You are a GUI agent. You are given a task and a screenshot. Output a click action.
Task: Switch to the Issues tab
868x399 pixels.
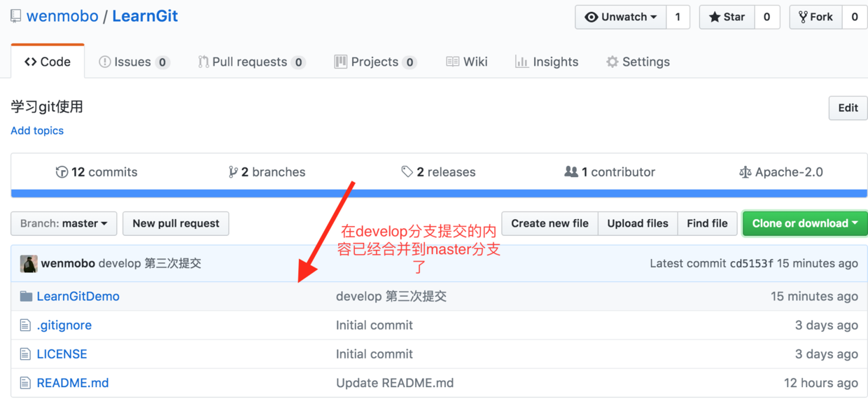point(134,62)
